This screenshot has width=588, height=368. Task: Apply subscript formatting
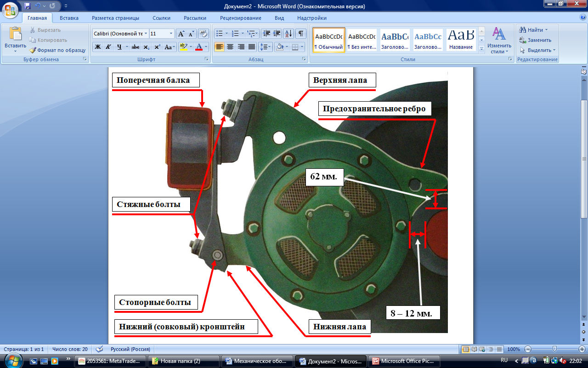pos(146,47)
